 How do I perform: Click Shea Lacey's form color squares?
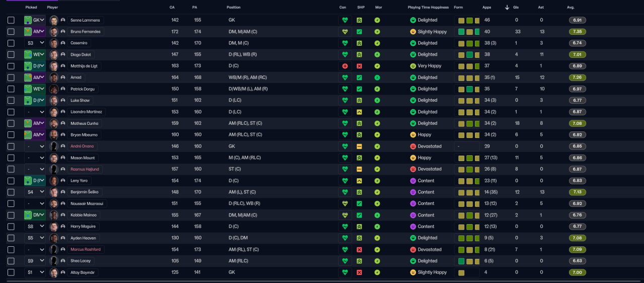pyautogui.click(x=468, y=261)
